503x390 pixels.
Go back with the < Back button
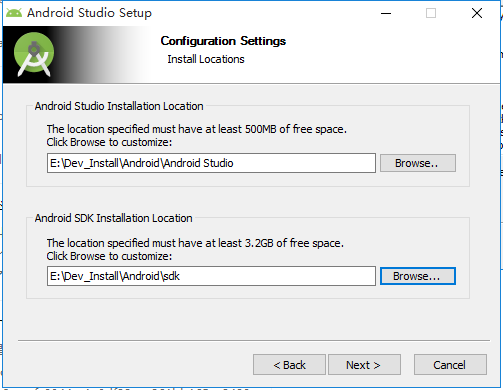(289, 365)
